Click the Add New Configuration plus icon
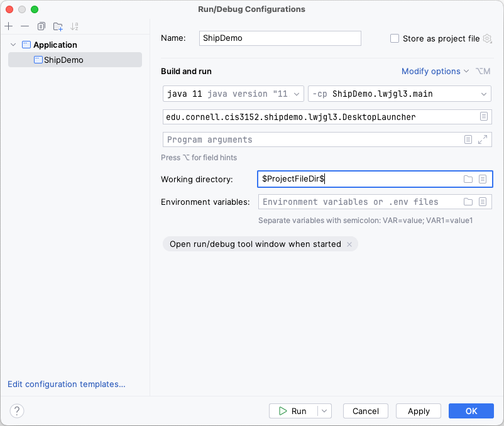504x426 pixels. click(x=8, y=26)
